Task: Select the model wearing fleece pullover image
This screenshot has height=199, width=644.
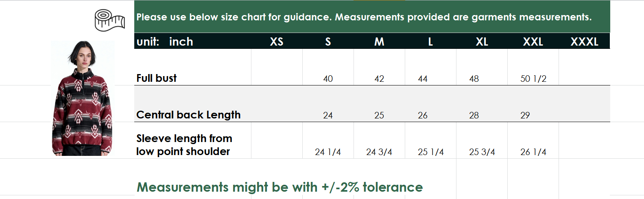Action: tap(83, 98)
